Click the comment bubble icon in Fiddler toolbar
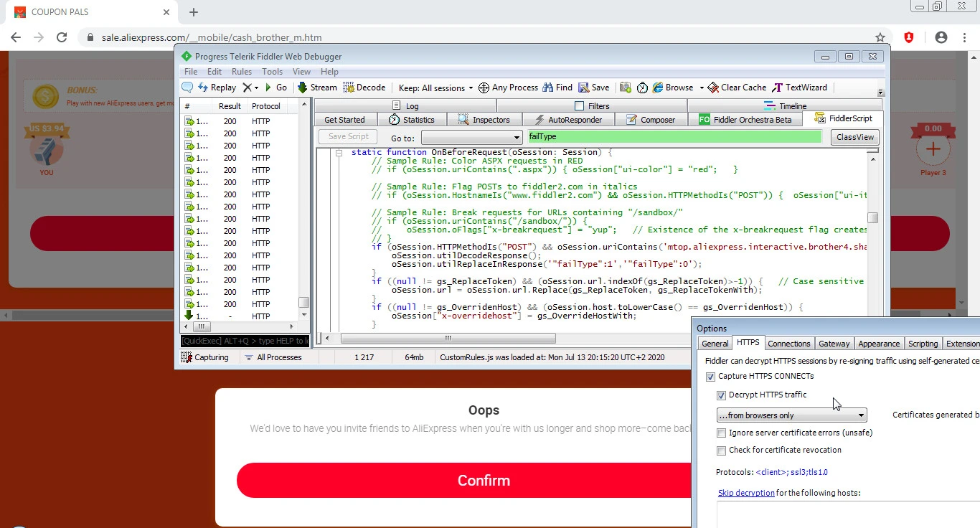Viewport: 980px width, 528px height. [187, 88]
